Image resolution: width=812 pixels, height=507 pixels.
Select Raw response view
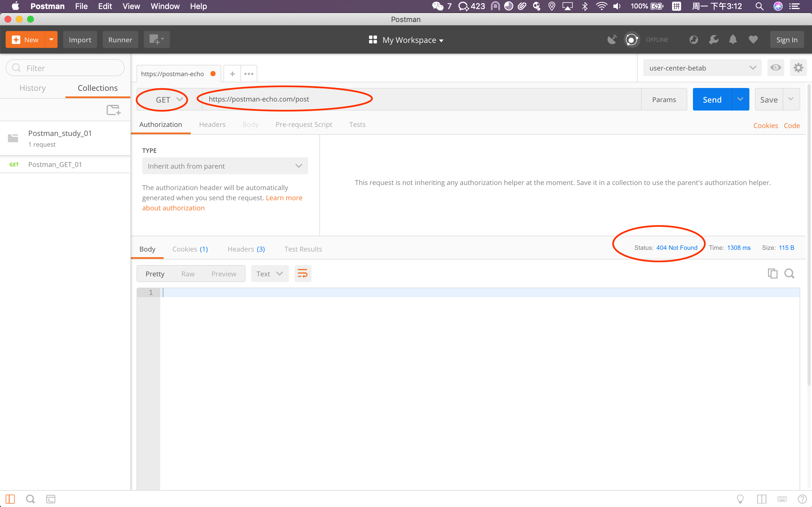[188, 274]
